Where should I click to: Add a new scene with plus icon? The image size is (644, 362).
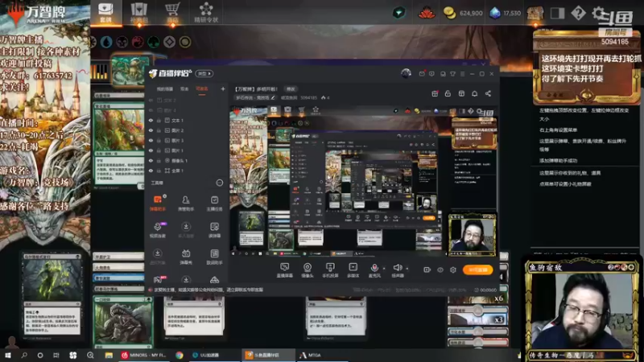223,88
